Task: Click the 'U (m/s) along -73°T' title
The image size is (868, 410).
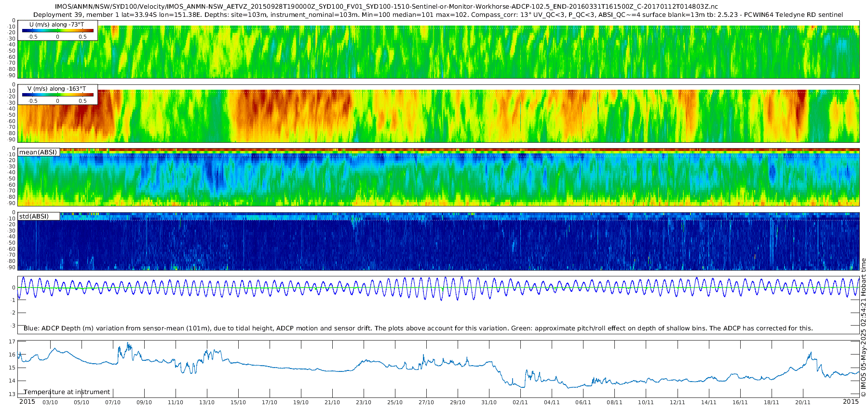Action: pyautogui.click(x=56, y=25)
